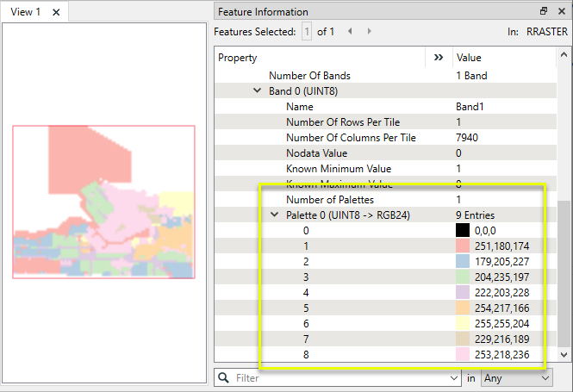573x392 pixels.
Task: Open the 'Any' filter scope dropdown
Action: [516, 377]
